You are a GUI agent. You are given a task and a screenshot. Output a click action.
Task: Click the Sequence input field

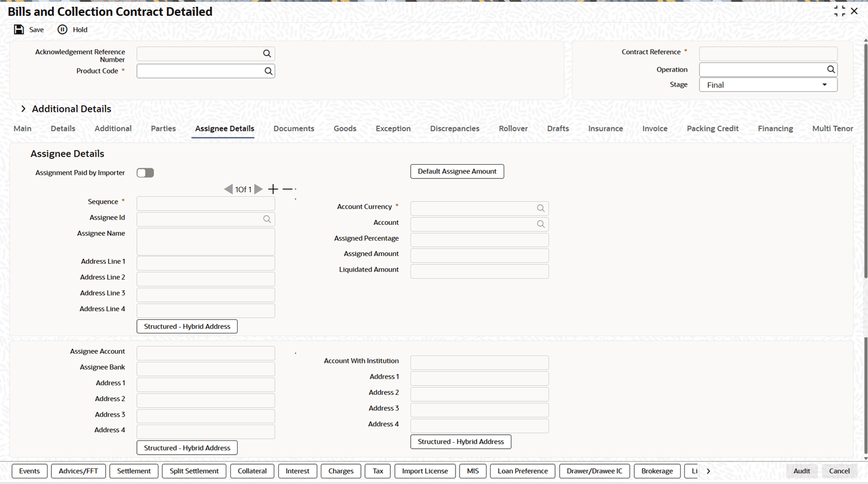[x=206, y=204]
